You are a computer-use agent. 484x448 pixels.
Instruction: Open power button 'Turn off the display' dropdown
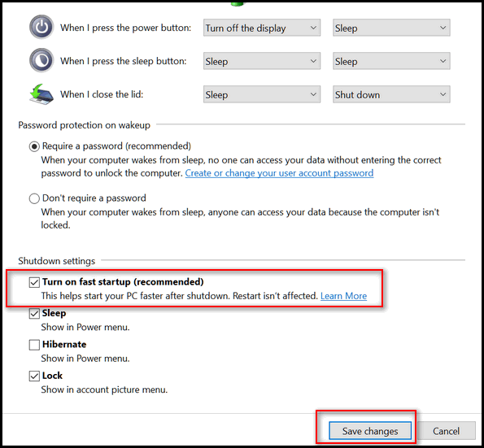tap(262, 28)
